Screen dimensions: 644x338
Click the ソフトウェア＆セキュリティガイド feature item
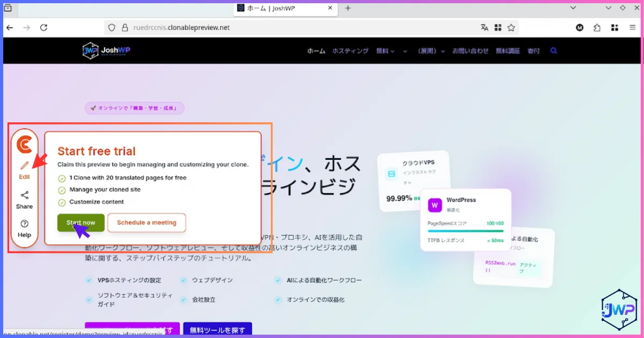coord(129,299)
